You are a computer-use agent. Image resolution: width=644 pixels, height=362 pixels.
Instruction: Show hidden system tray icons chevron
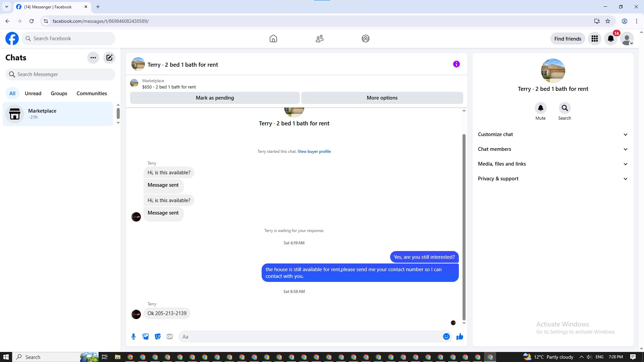point(581,357)
